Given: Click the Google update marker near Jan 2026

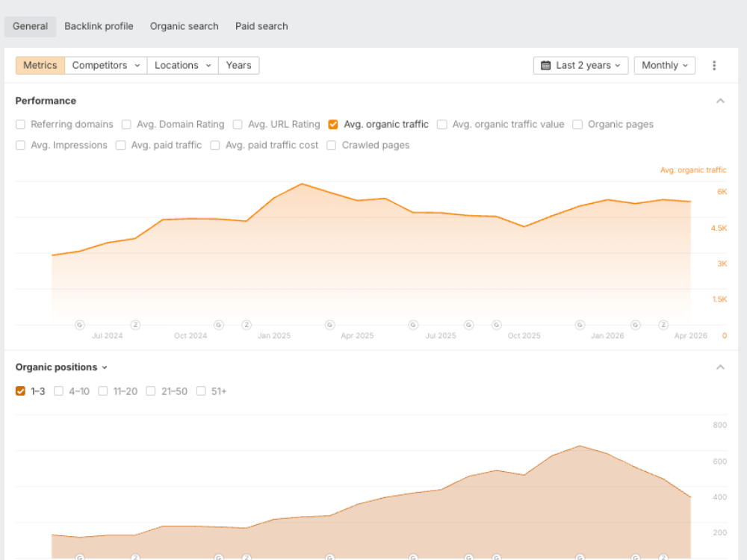Looking at the screenshot, I should pos(634,325).
